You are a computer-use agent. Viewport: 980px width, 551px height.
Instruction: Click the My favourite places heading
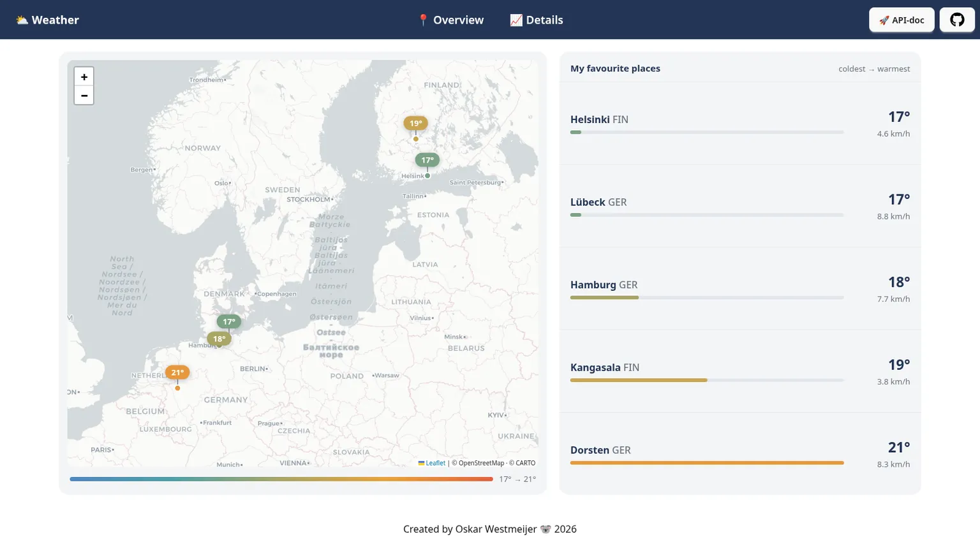[x=615, y=68]
